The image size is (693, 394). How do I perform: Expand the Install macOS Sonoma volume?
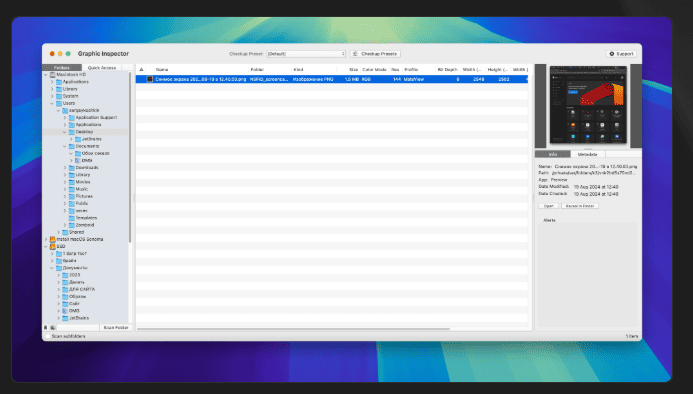pos(46,239)
